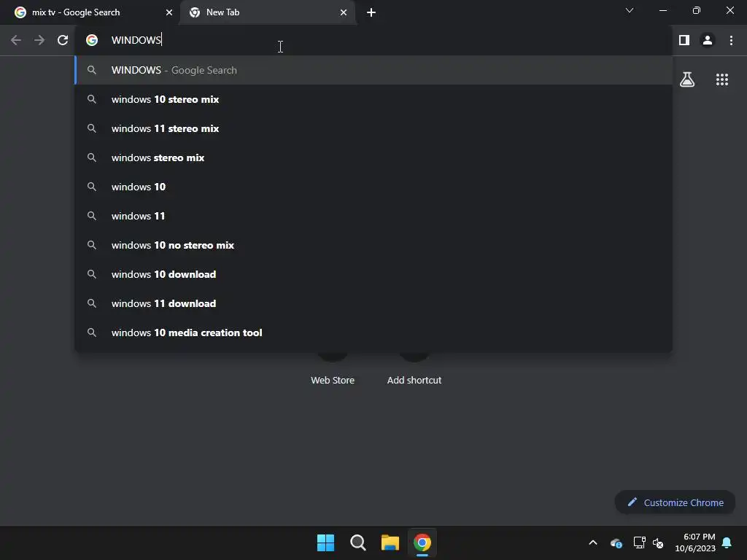The height and width of the screenshot is (560, 747).
Task: Pick the 'windows 11 download' suggestion
Action: 374,303
